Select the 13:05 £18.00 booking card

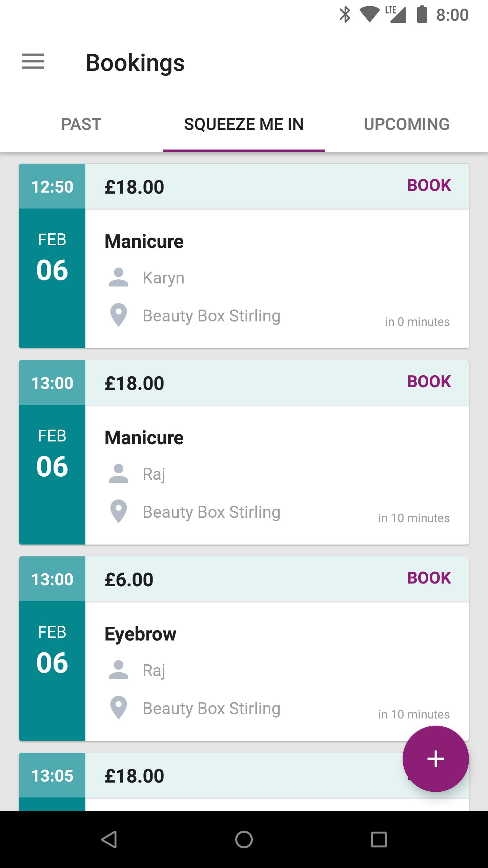(x=244, y=782)
